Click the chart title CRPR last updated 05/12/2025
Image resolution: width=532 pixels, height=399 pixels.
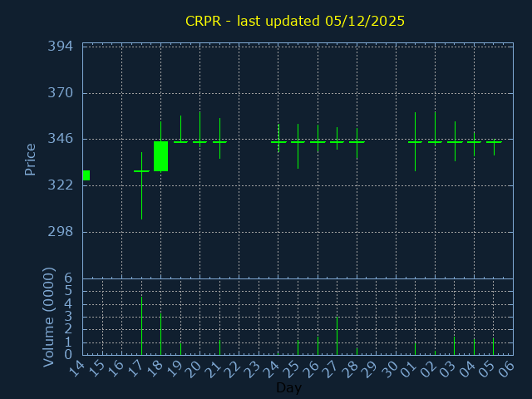tap(295, 21)
